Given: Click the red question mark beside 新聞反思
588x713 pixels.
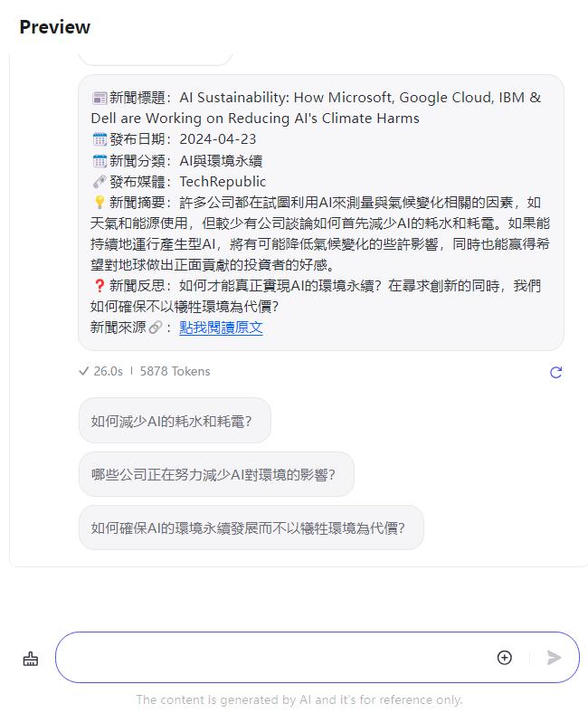Looking at the screenshot, I should click(100, 286).
